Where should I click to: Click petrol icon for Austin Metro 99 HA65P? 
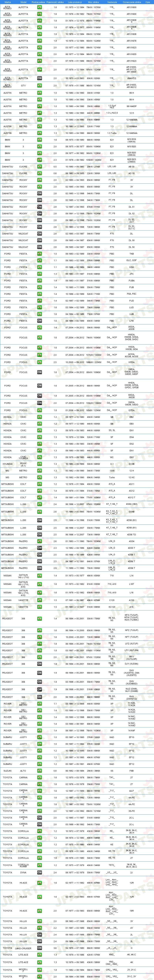[40, 106]
